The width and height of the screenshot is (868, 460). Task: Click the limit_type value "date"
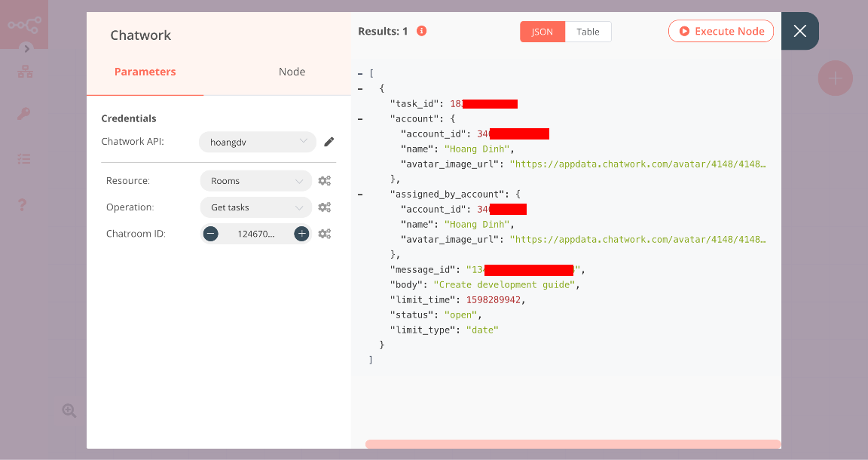click(482, 330)
